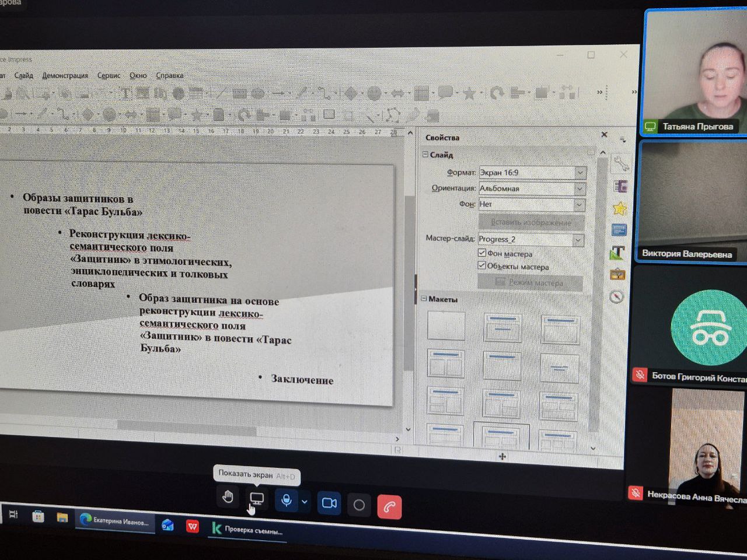Click the raise hand icon
747x560 pixels.
pyautogui.click(x=228, y=498)
